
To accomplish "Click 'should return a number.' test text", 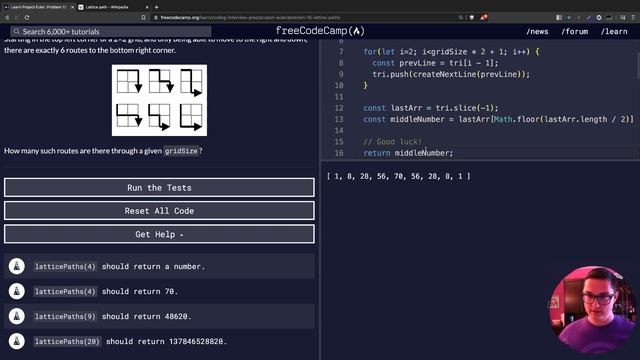I will click(153, 267).
